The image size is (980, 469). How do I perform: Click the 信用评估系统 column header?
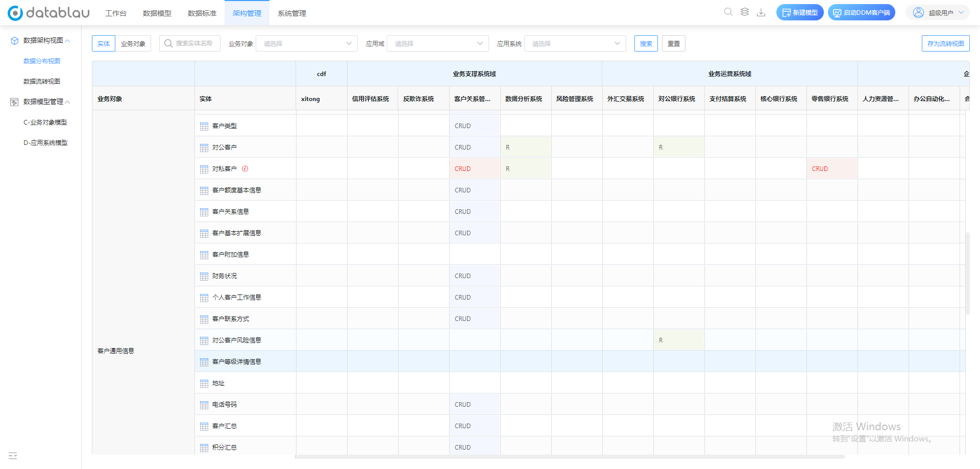373,98
